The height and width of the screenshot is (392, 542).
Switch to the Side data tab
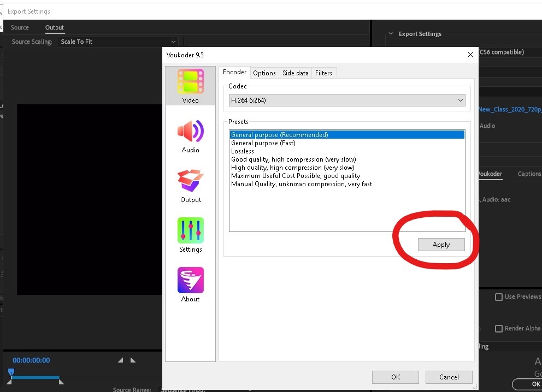pyautogui.click(x=295, y=73)
